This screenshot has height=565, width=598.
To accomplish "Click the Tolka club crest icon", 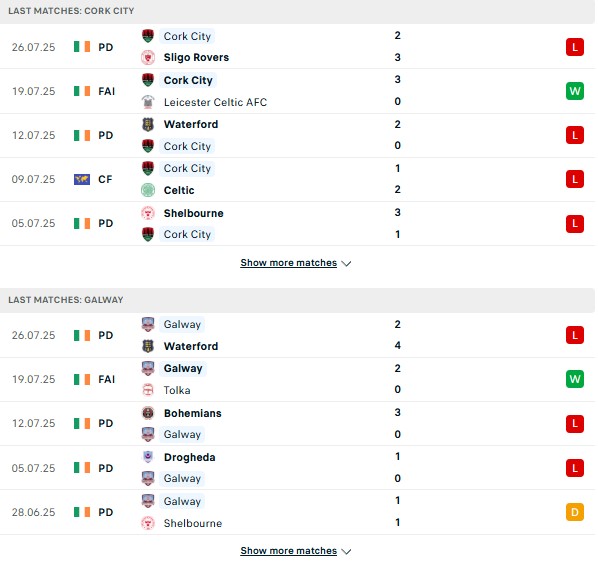I will [148, 390].
